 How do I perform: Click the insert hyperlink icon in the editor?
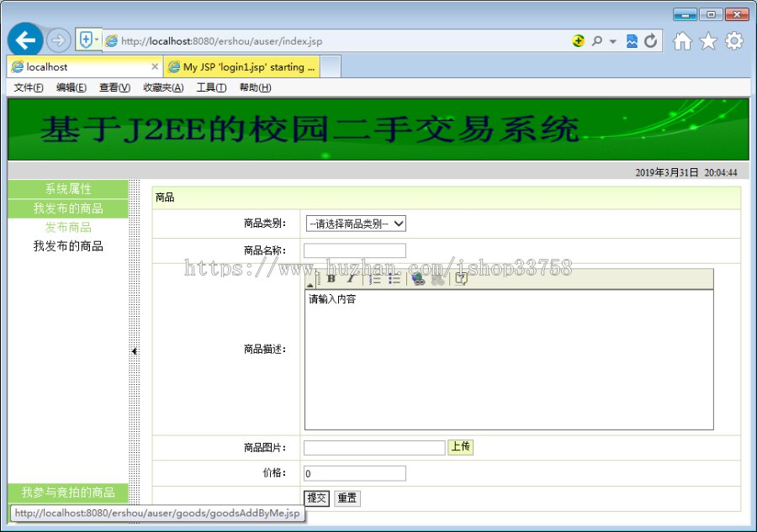(417, 280)
